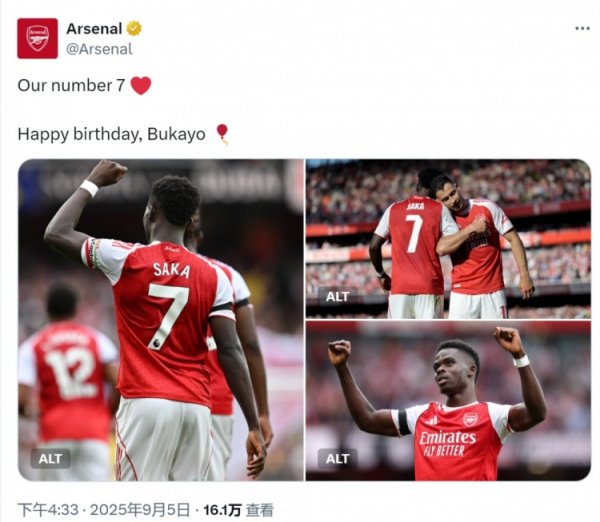Open the bottom-right photo of Saka celebrating

tap(447, 400)
